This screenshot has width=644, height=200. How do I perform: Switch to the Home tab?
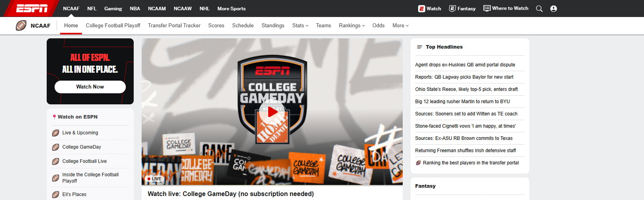pyautogui.click(x=71, y=26)
